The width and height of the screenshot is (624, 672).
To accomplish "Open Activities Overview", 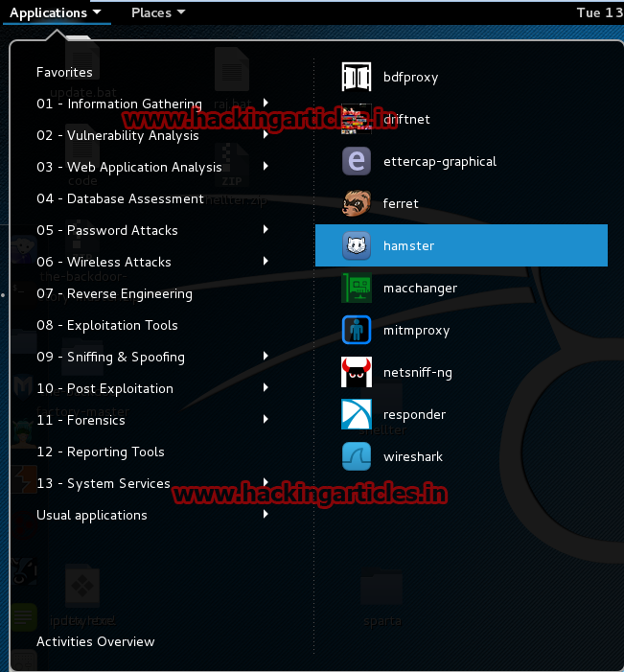I will pos(96,641).
